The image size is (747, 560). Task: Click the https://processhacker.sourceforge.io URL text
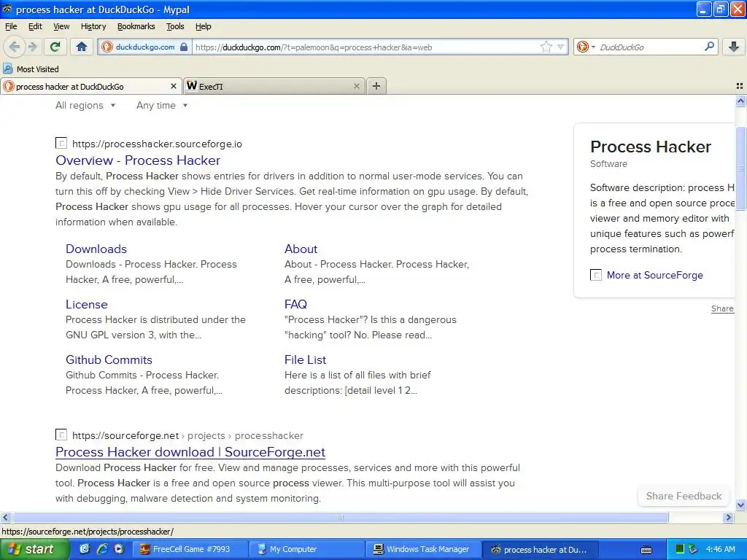tap(157, 144)
